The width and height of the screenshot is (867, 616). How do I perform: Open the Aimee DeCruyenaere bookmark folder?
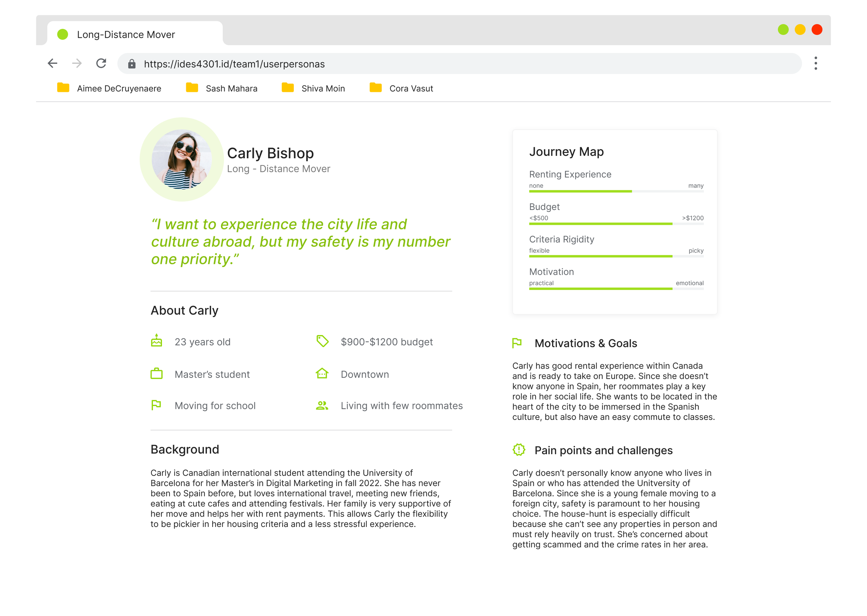pos(109,88)
